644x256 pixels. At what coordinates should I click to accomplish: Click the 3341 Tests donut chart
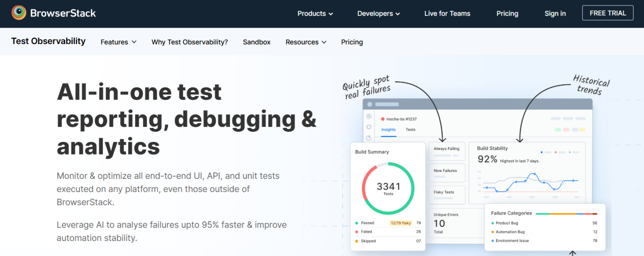[x=388, y=188]
